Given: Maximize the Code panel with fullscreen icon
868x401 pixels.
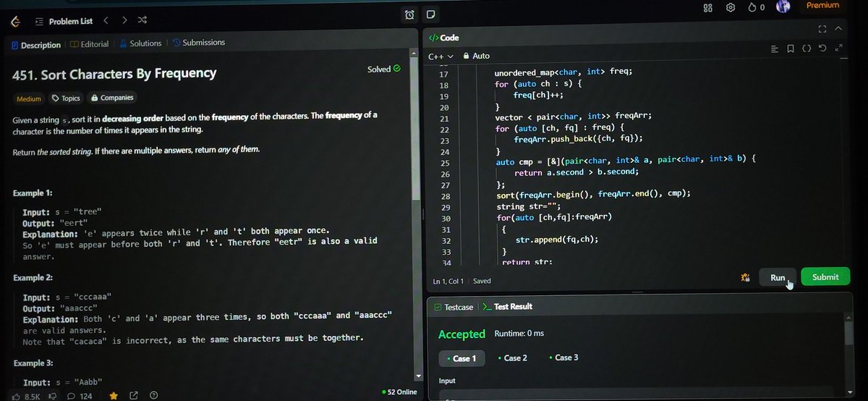Looking at the screenshot, I should click(822, 29).
